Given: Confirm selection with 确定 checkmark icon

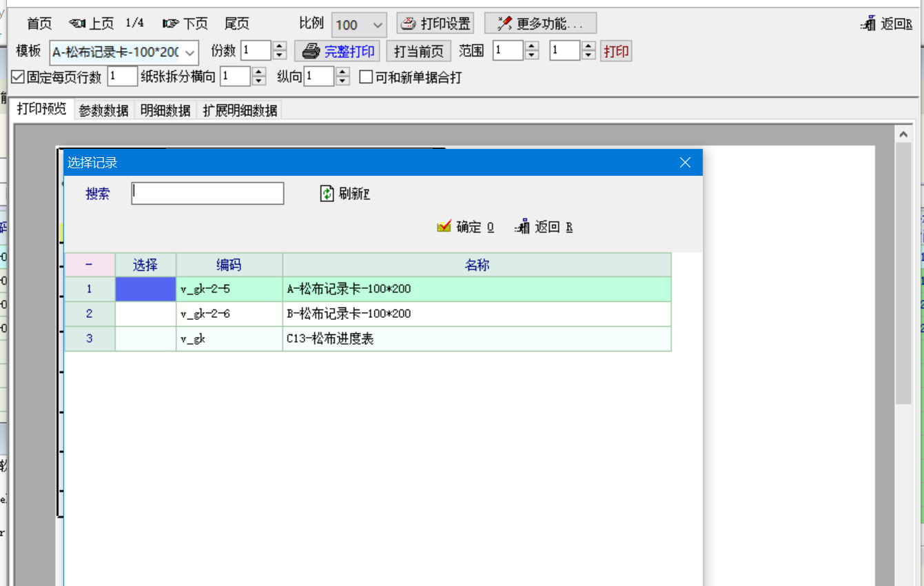Looking at the screenshot, I should coord(444,227).
